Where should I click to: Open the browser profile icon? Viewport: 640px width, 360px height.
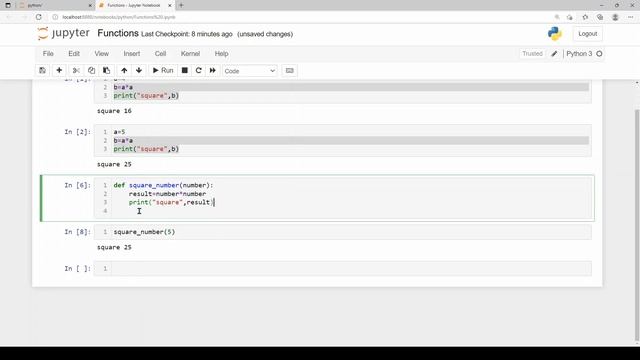coord(615,17)
